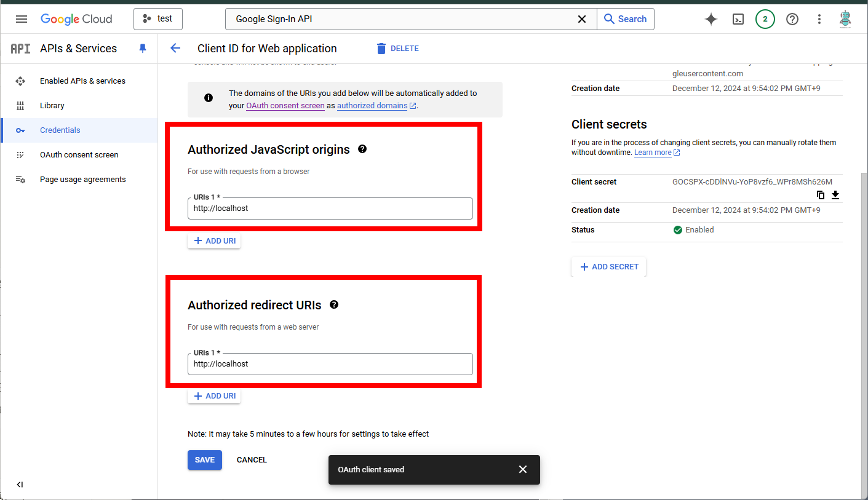Go back with the arrow icon
The height and width of the screenshot is (500, 868).
click(x=175, y=49)
